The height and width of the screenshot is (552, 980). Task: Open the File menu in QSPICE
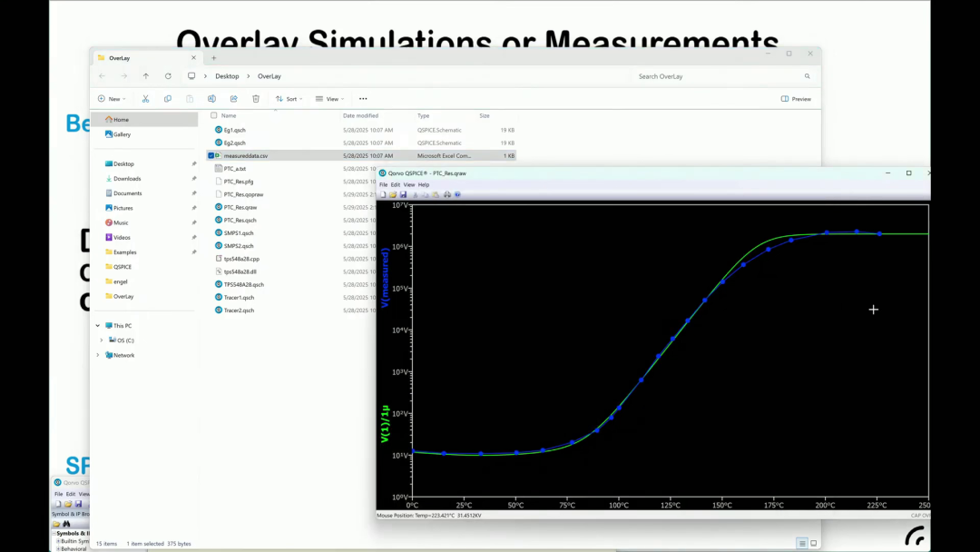pos(383,185)
